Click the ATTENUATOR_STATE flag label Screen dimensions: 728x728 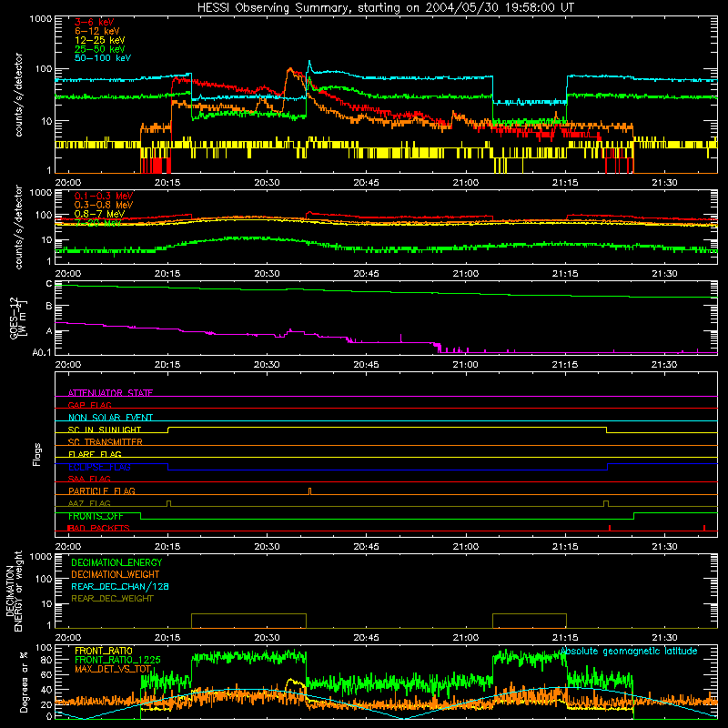pyautogui.click(x=110, y=393)
